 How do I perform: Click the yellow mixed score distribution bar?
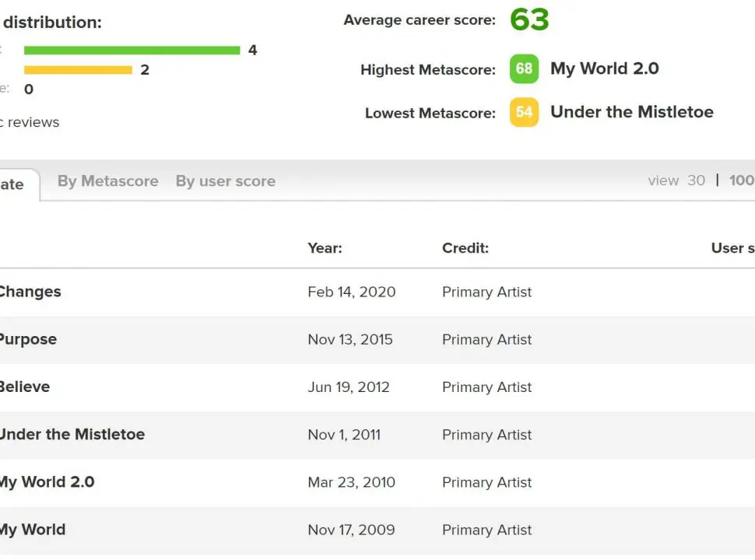(x=78, y=70)
